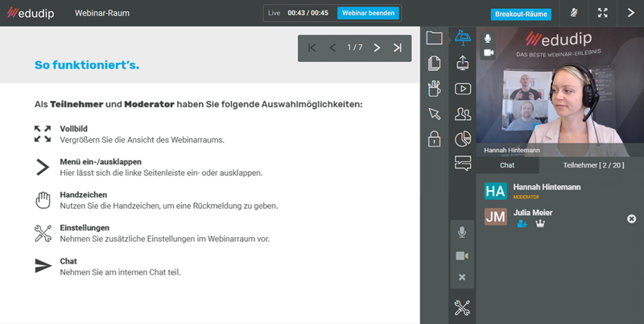Toggle microphone in lower sidebar
644x324 pixels.
[462, 233]
